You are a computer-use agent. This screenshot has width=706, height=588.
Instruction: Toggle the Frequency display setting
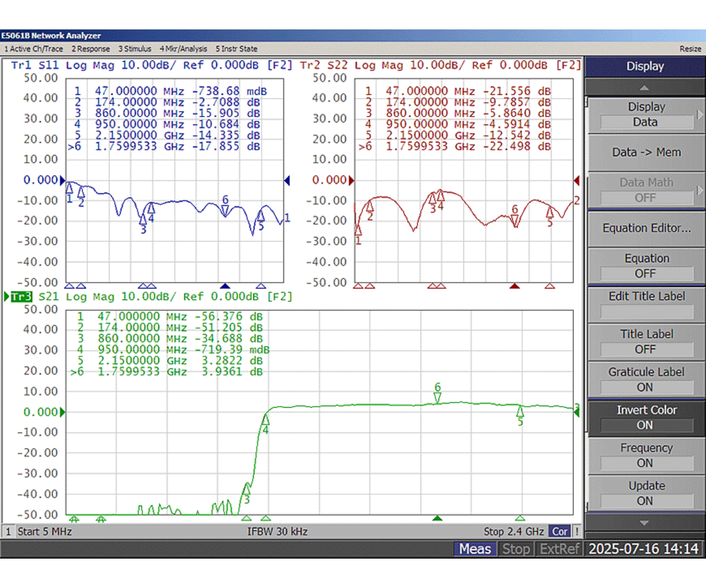[646, 456]
